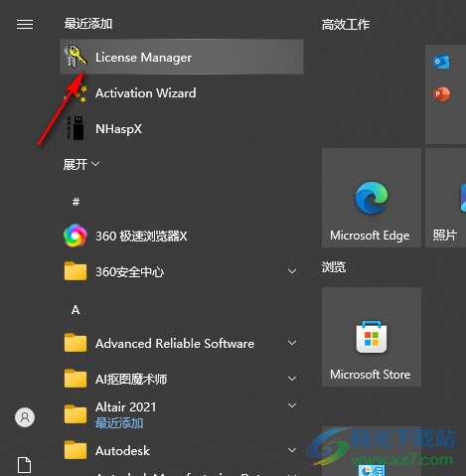Open the License Manager entry

coord(182,57)
